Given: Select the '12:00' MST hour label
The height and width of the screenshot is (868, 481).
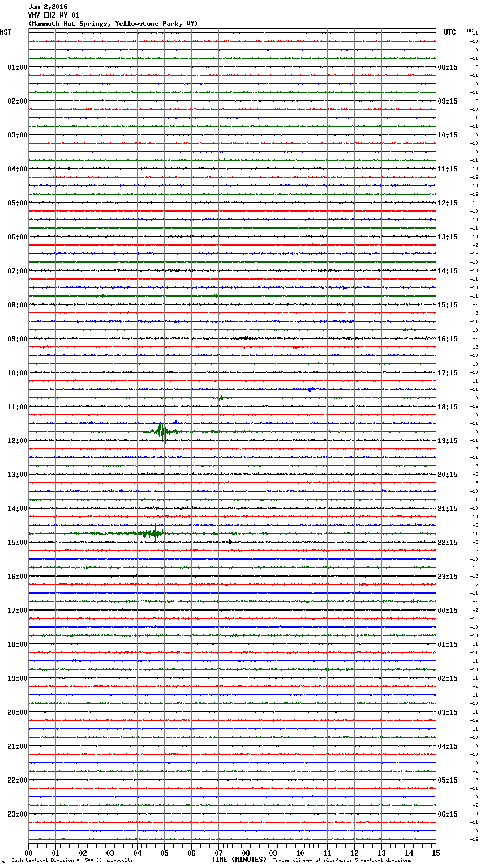Looking at the screenshot, I should click(17, 441).
